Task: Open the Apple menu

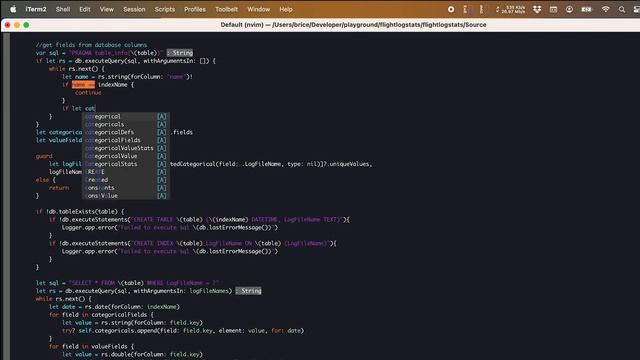Action: [x=13, y=9]
